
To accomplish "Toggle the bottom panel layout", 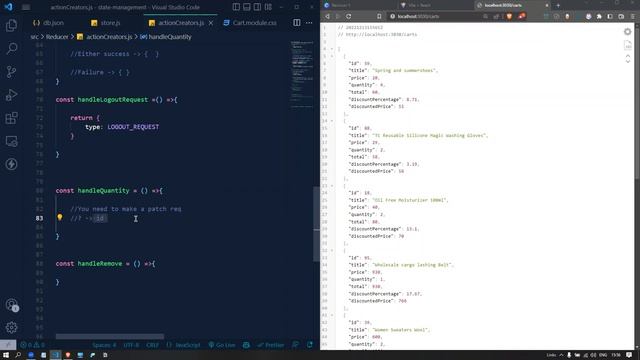I will [247, 7].
